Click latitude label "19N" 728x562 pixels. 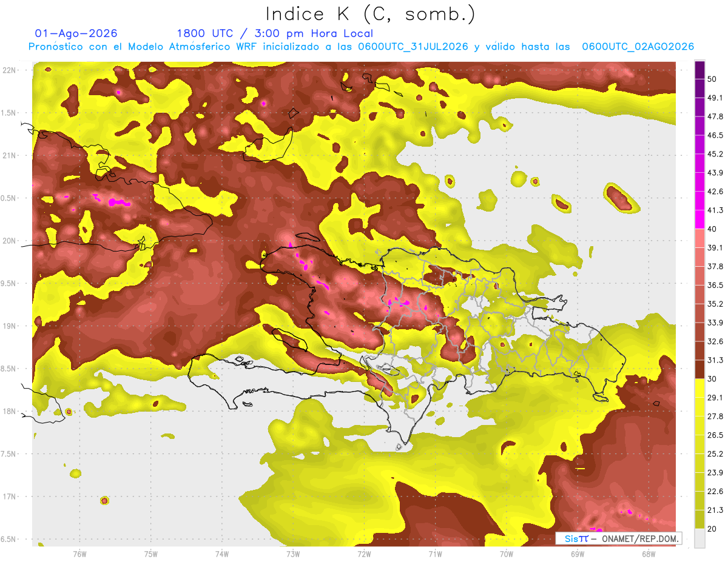click(9, 326)
